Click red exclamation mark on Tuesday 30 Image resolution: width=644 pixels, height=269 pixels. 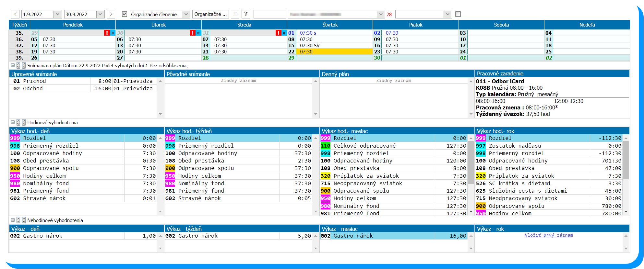193,33
